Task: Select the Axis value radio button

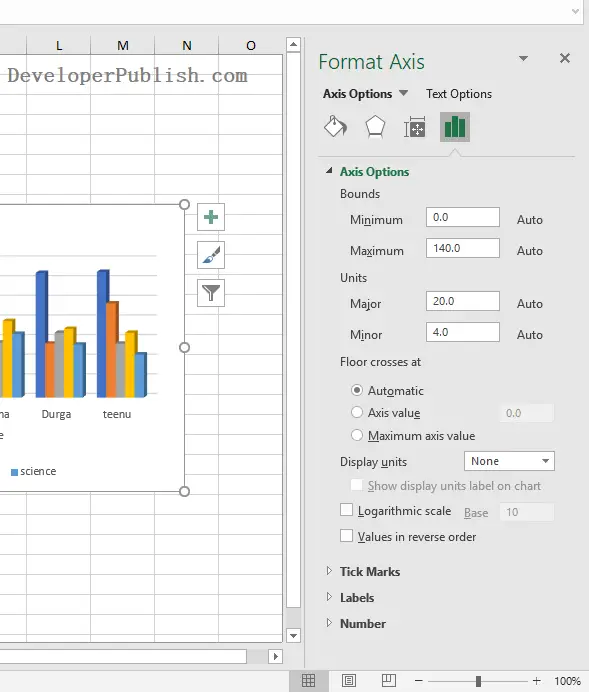Action: [357, 412]
